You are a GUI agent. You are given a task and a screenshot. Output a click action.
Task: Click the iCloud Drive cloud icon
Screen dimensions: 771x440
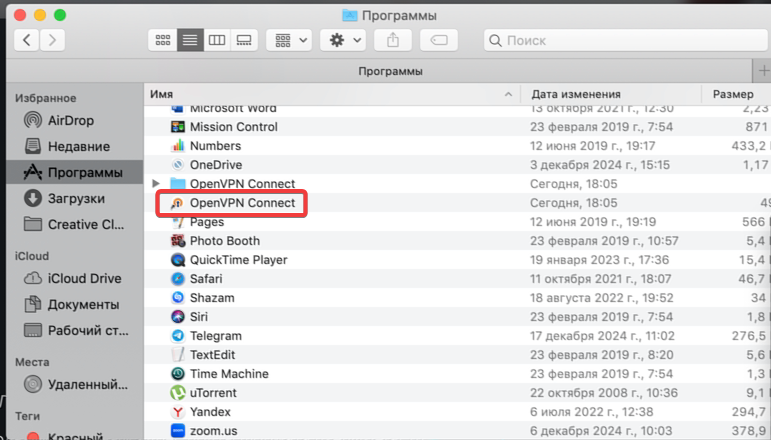coord(33,279)
